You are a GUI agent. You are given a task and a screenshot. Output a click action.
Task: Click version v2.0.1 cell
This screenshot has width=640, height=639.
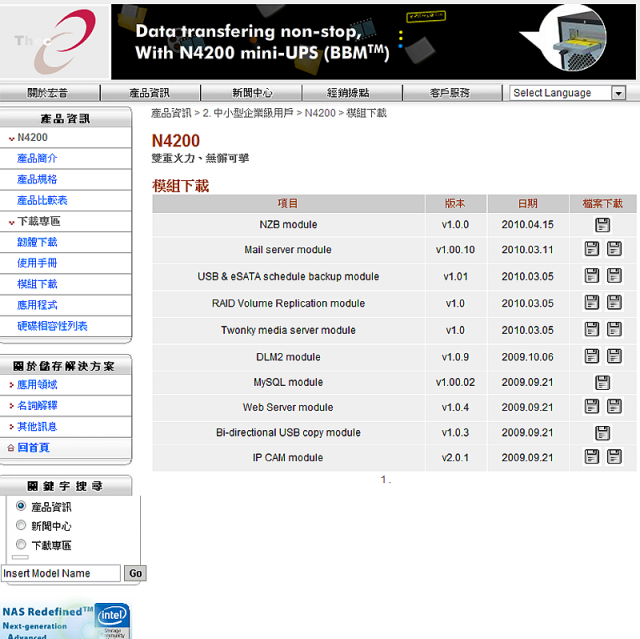[x=456, y=457]
